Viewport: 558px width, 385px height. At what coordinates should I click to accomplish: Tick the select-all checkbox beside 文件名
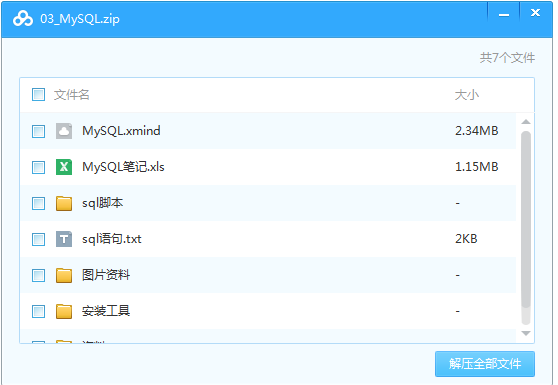click(x=38, y=95)
